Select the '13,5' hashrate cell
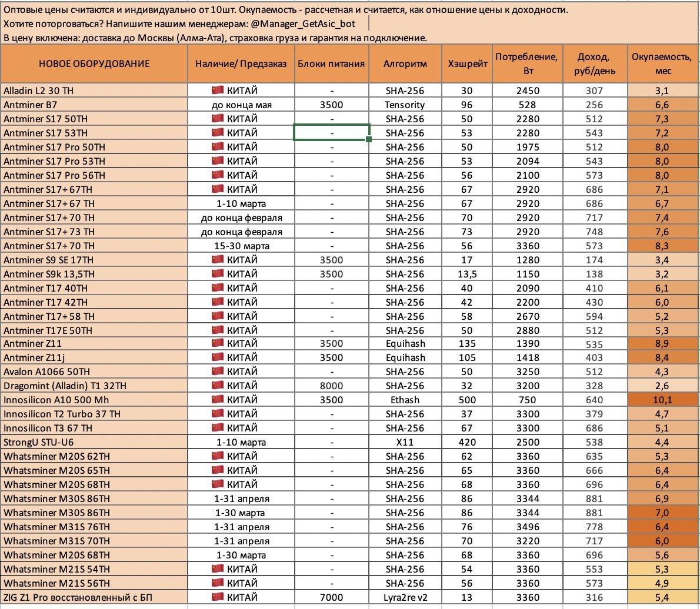Viewport: 700px width, 609px height. 468,274
